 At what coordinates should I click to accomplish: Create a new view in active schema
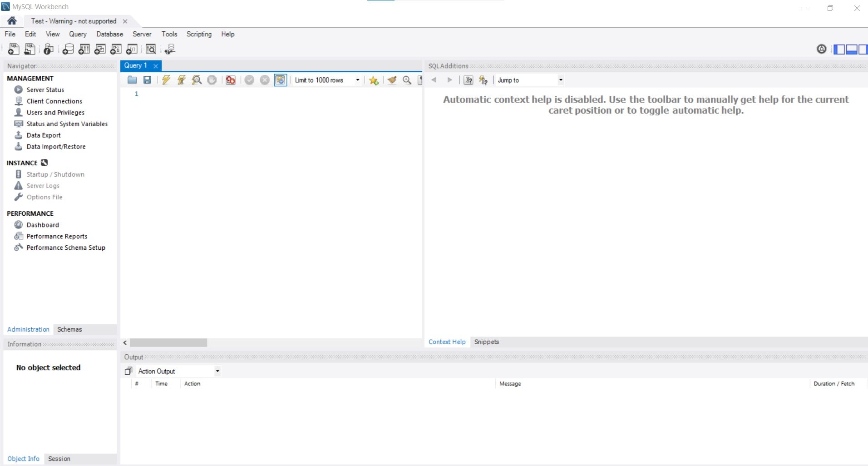pos(100,49)
